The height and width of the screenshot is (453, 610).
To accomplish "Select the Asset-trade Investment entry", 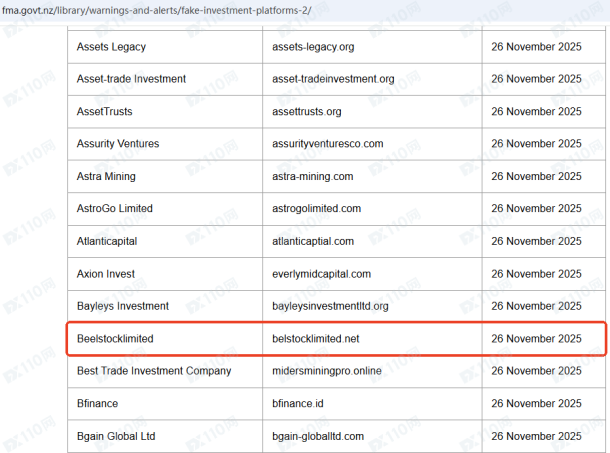I will pos(131,79).
